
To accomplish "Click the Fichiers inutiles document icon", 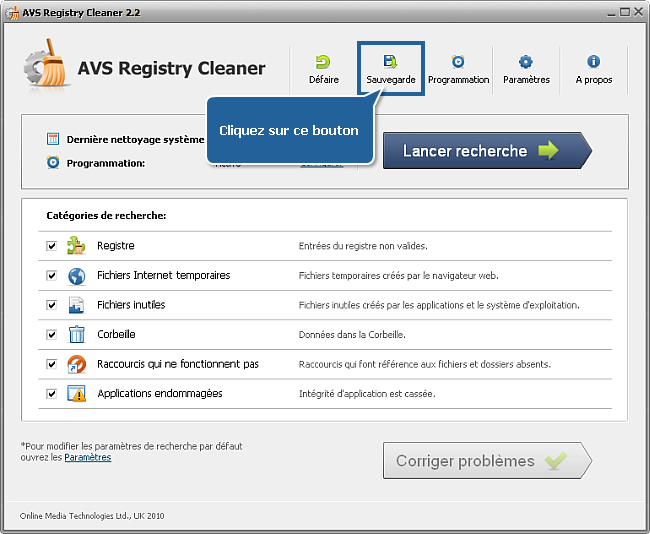I will 76,305.
